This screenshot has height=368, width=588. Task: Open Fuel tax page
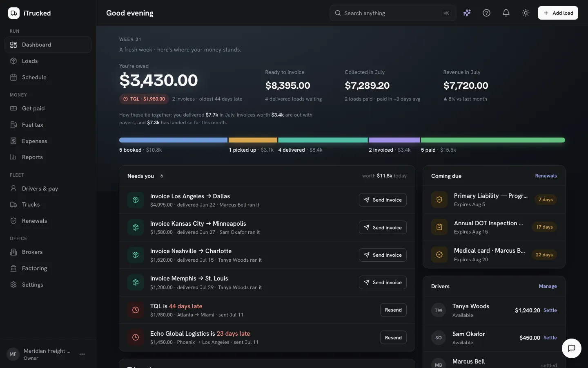(x=48, y=125)
